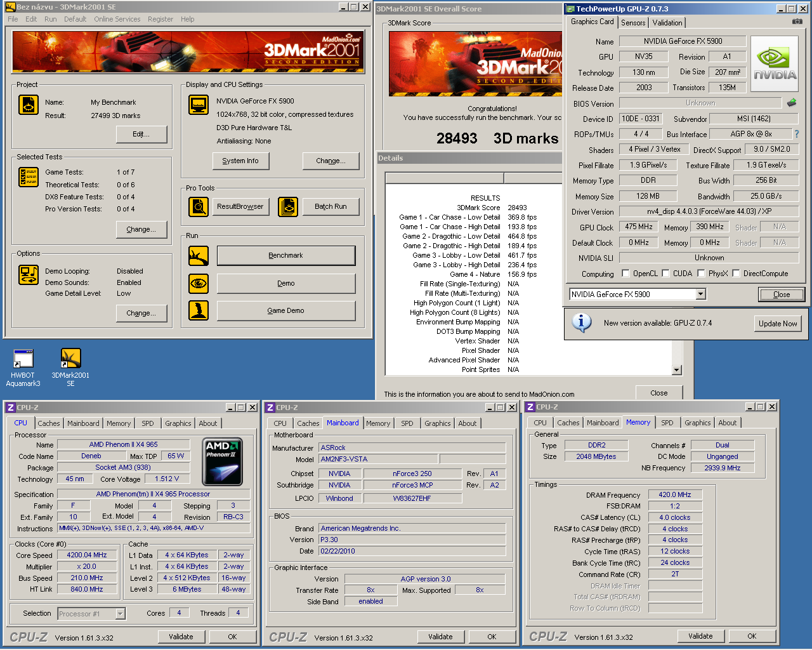Open the 3DMark2001 SE desktop shortcut
812x650 pixels.
(70, 368)
